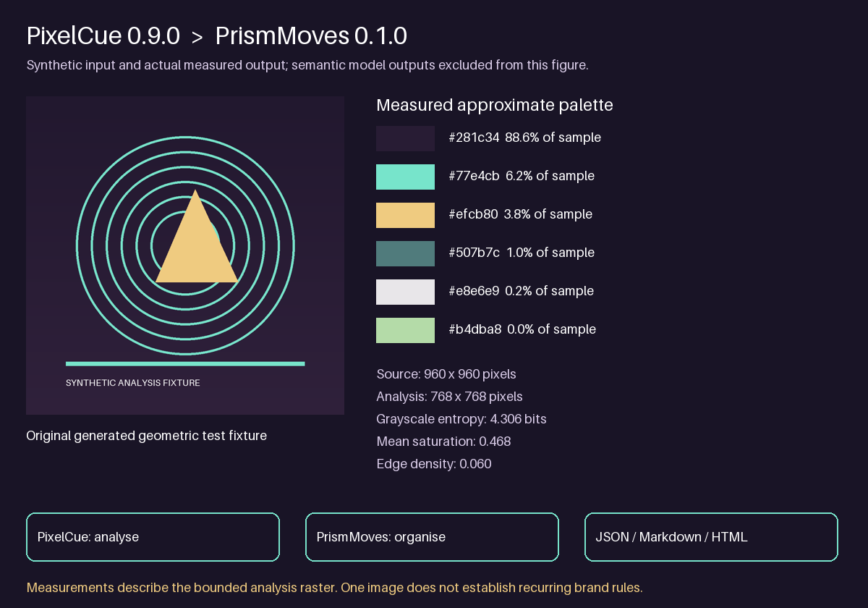The width and height of the screenshot is (868, 608).
Task: Click the geometric test fixture image
Action: [185, 256]
